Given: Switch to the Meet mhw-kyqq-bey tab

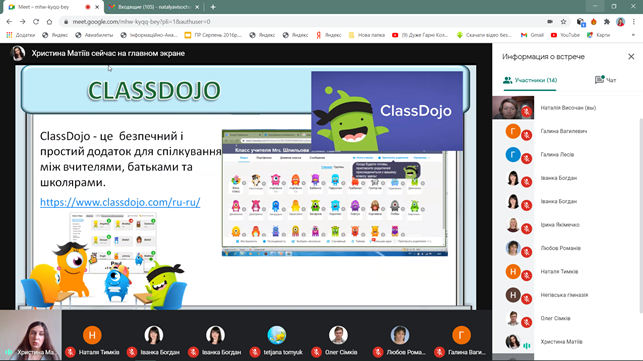Looking at the screenshot, I should tap(51, 7).
